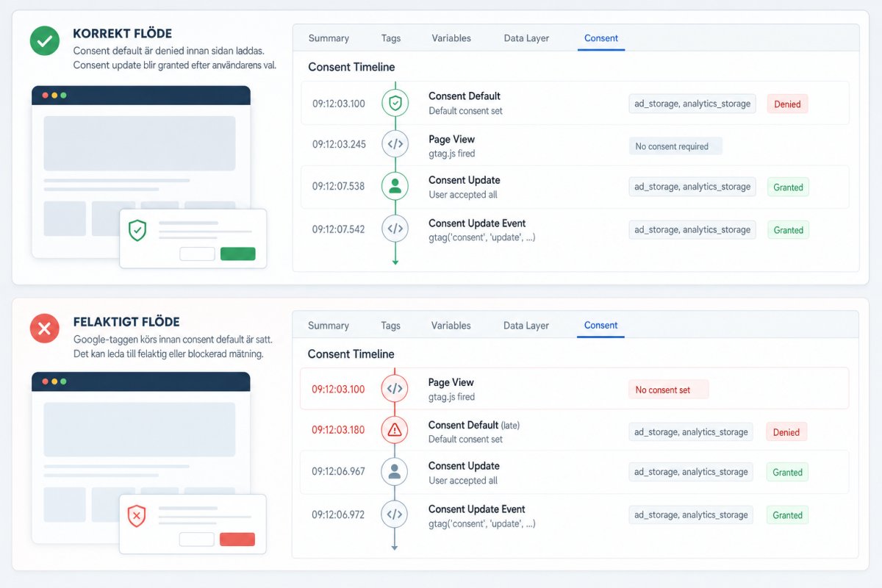The height and width of the screenshot is (588, 882).
Task: Click the green dot in the lower browser mockup
Action: [x=63, y=381]
